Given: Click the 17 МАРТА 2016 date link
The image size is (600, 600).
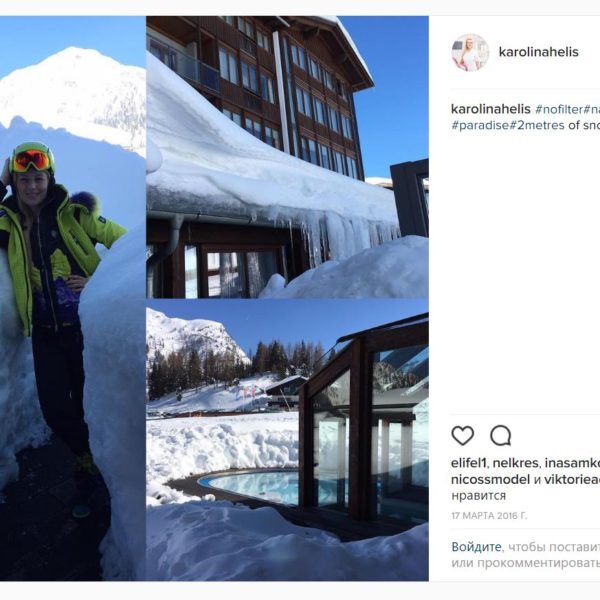Looking at the screenshot, I should click(x=489, y=516).
